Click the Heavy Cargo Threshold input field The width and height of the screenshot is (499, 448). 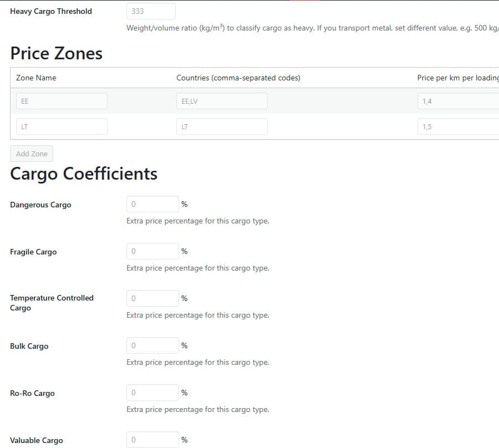point(151,11)
